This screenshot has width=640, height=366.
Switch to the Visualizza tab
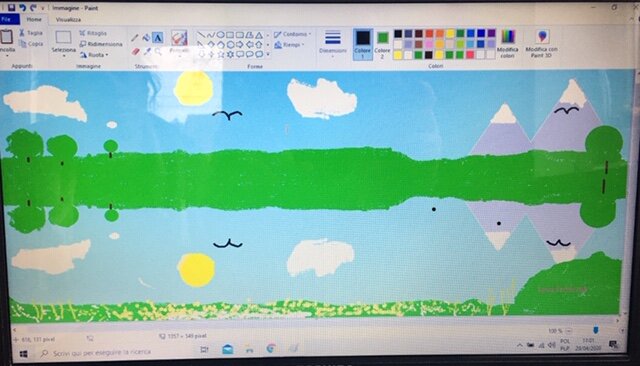[x=68, y=19]
